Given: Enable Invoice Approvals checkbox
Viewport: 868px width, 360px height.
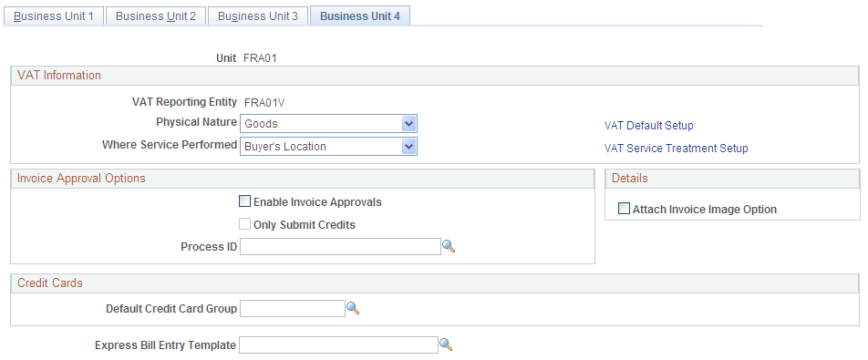Looking at the screenshot, I should pyautogui.click(x=244, y=201).
